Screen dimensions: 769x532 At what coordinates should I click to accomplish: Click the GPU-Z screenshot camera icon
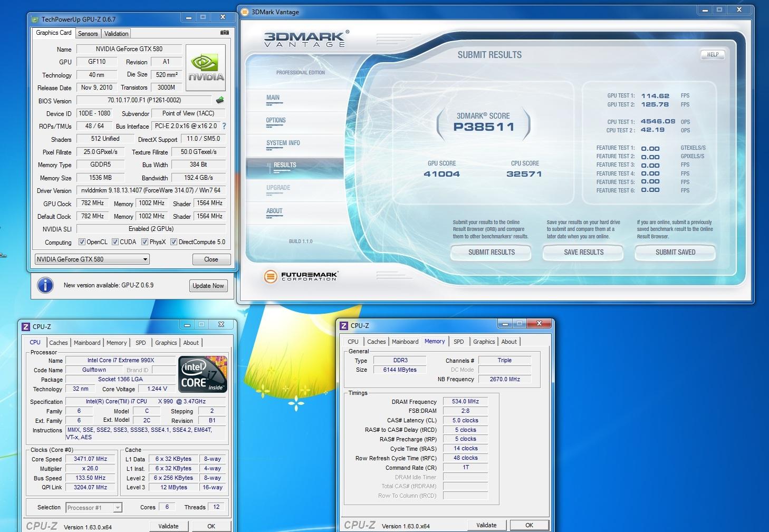[x=224, y=33]
